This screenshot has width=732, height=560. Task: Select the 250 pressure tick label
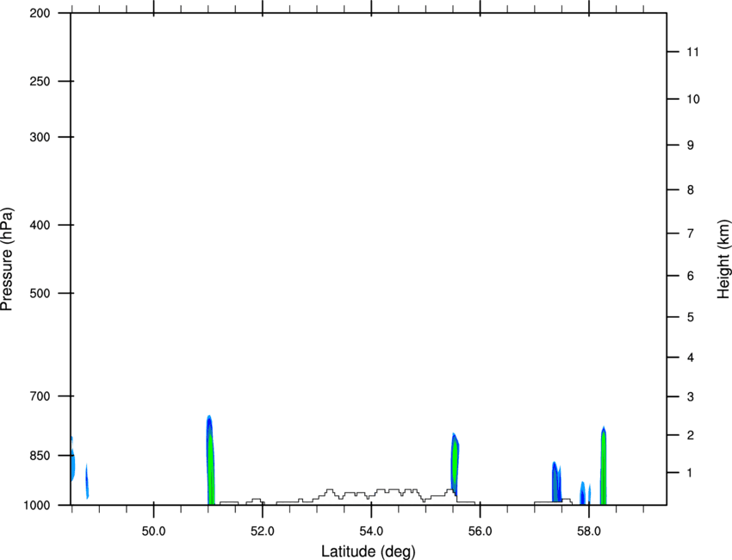pyautogui.click(x=40, y=81)
